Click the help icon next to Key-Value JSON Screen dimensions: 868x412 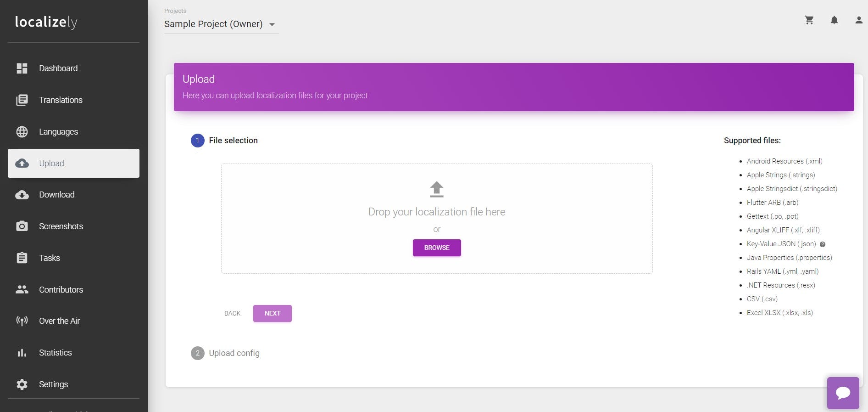tap(823, 244)
